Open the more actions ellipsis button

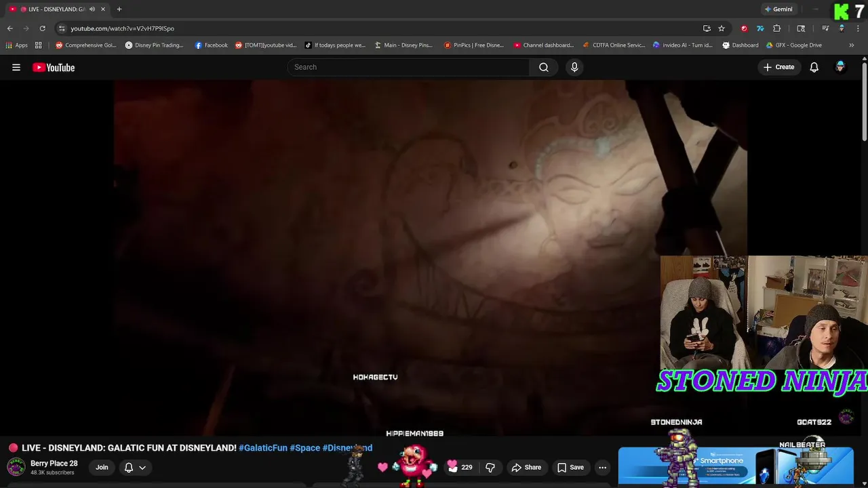pyautogui.click(x=602, y=467)
